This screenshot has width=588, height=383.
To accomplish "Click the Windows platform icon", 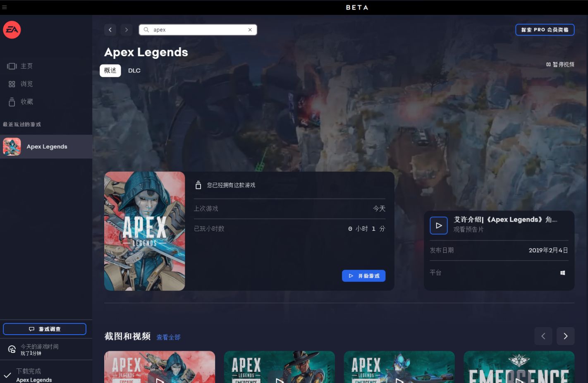I will click(563, 273).
